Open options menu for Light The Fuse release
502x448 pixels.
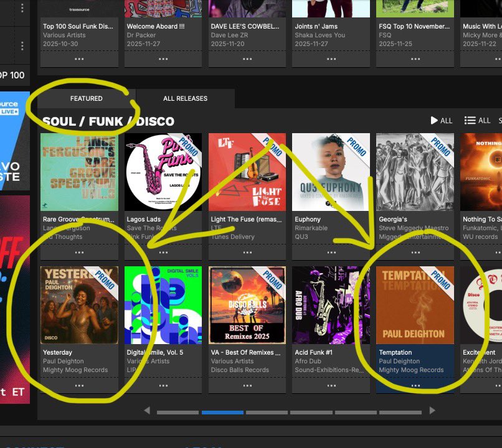tap(247, 253)
